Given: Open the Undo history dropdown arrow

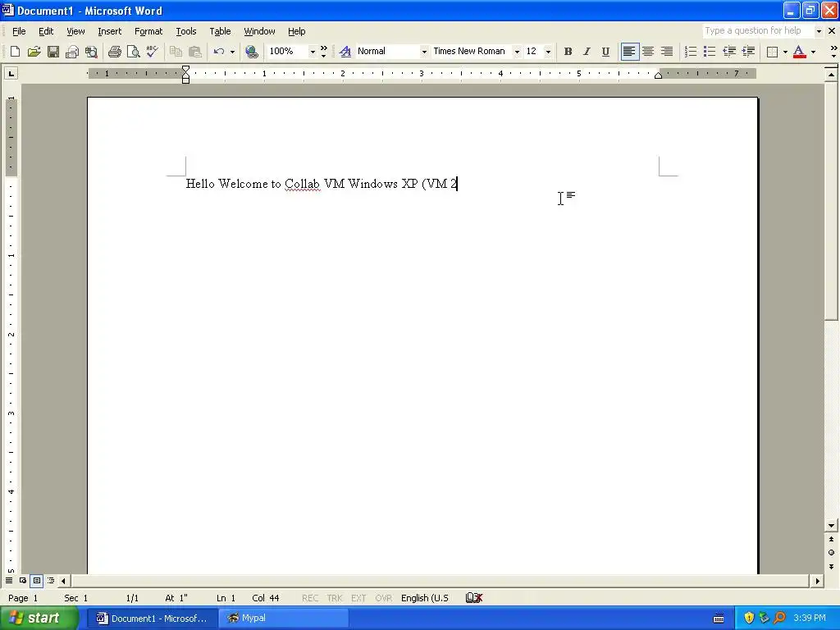Looking at the screenshot, I should click(x=232, y=52).
